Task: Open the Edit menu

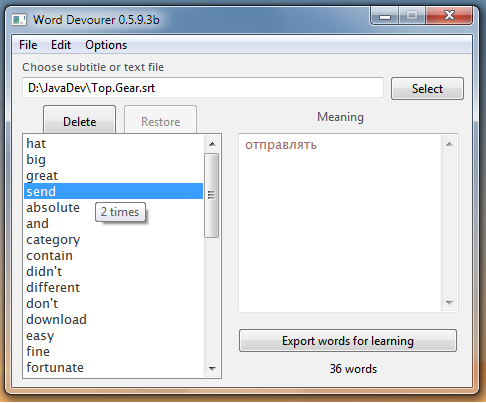Action: point(61,45)
